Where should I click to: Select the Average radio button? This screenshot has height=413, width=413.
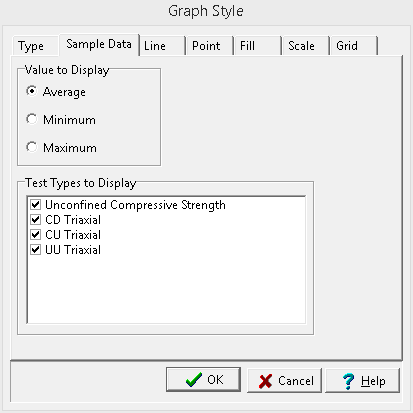pos(32,91)
